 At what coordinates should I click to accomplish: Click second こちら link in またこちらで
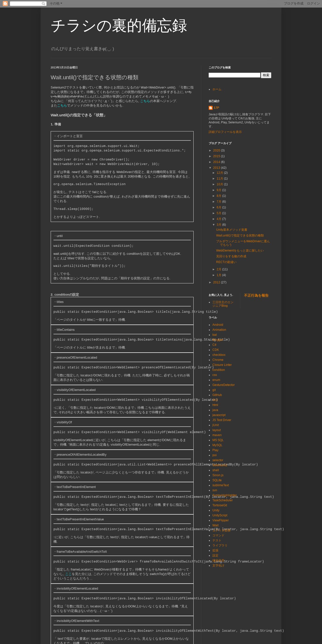62,106
